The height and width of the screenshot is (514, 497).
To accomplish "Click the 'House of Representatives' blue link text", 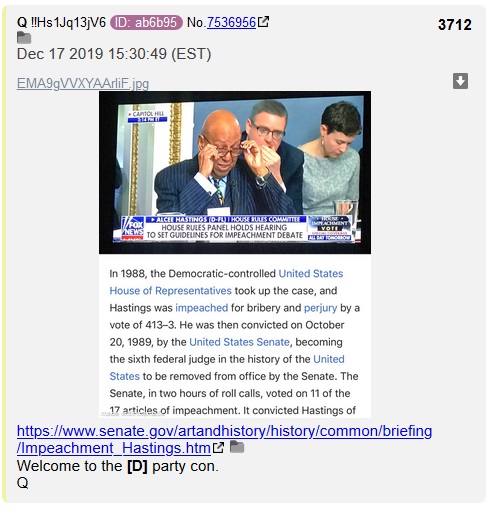I will click(x=170, y=291).
